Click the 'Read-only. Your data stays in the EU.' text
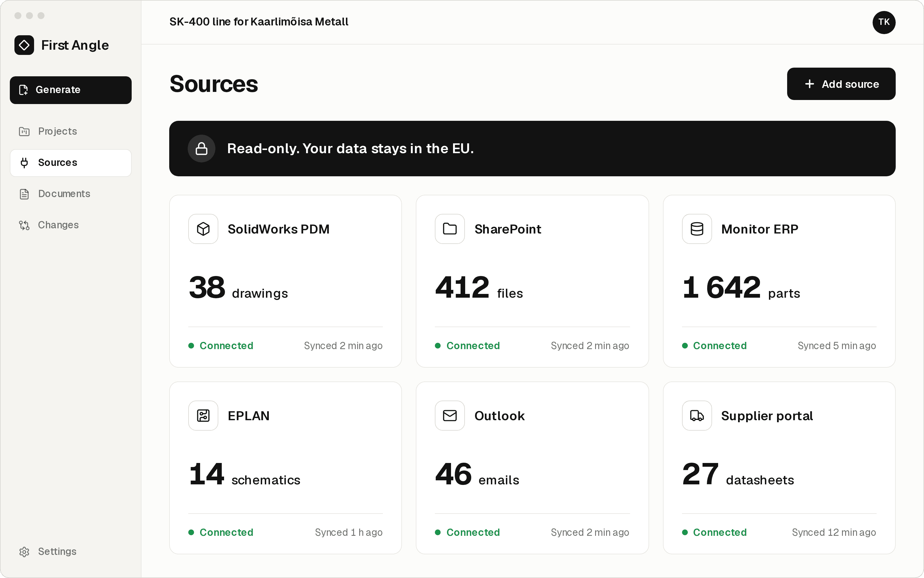 (350, 148)
